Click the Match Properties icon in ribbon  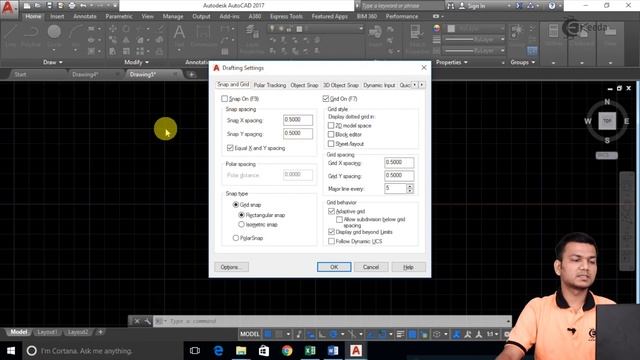(416, 39)
